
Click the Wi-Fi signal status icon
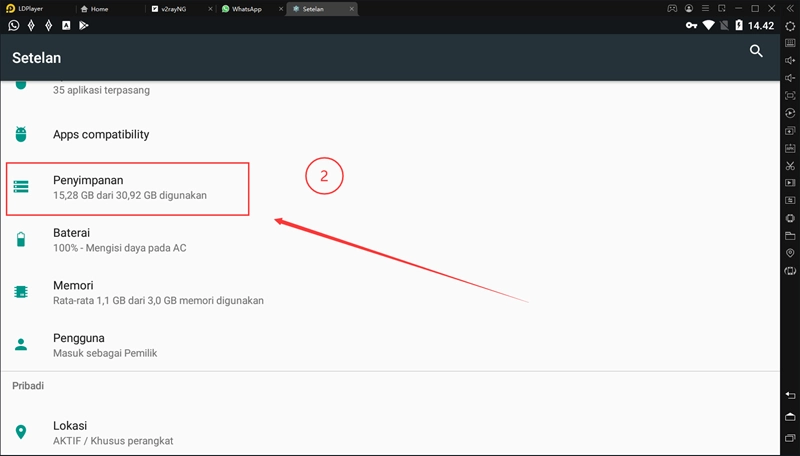[x=708, y=26]
